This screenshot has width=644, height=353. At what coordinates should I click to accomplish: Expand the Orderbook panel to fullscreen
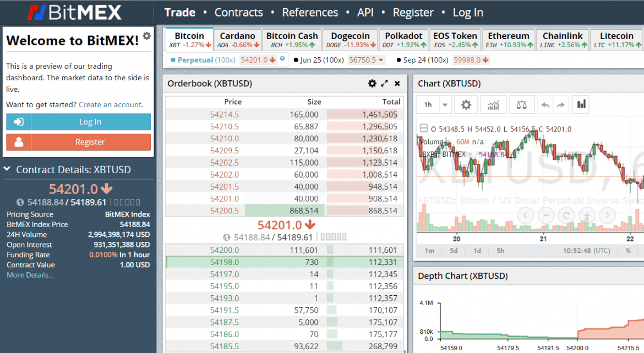click(385, 84)
